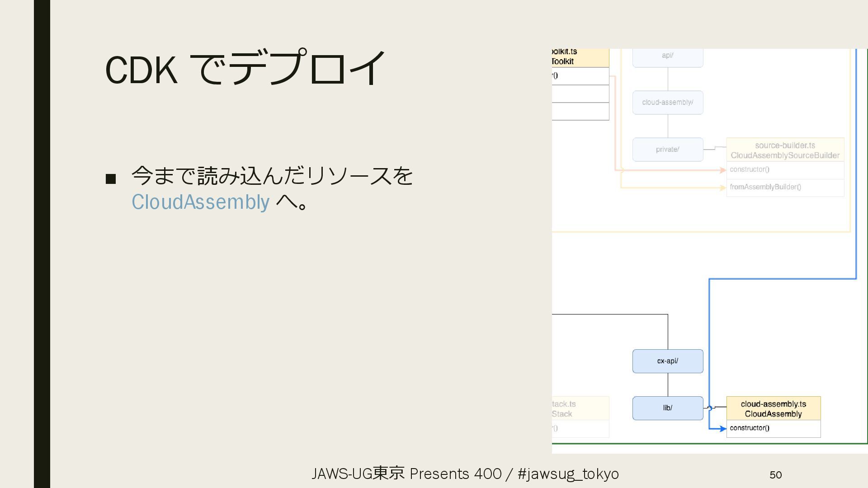Viewport: 868px width, 488px height.
Task: Click constructor() under CloudAssembly
Action: pyautogui.click(x=750, y=428)
